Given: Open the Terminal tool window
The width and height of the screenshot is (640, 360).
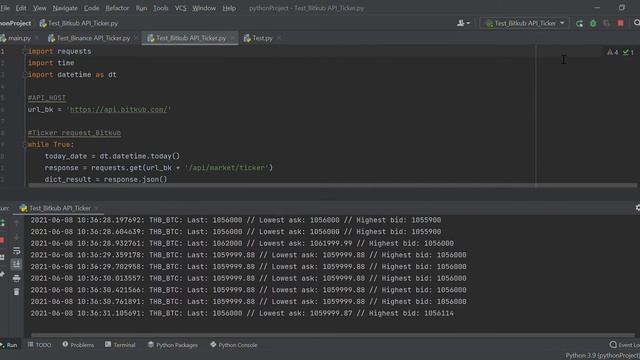Looking at the screenshot, I should [x=120, y=345].
